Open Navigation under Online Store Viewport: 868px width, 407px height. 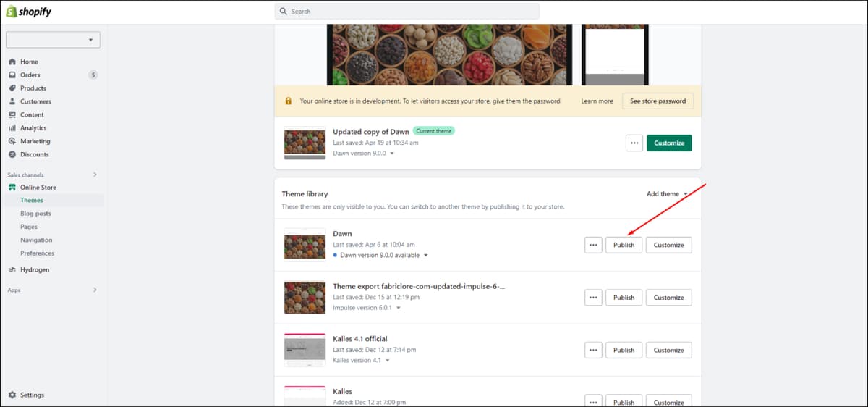(x=36, y=240)
